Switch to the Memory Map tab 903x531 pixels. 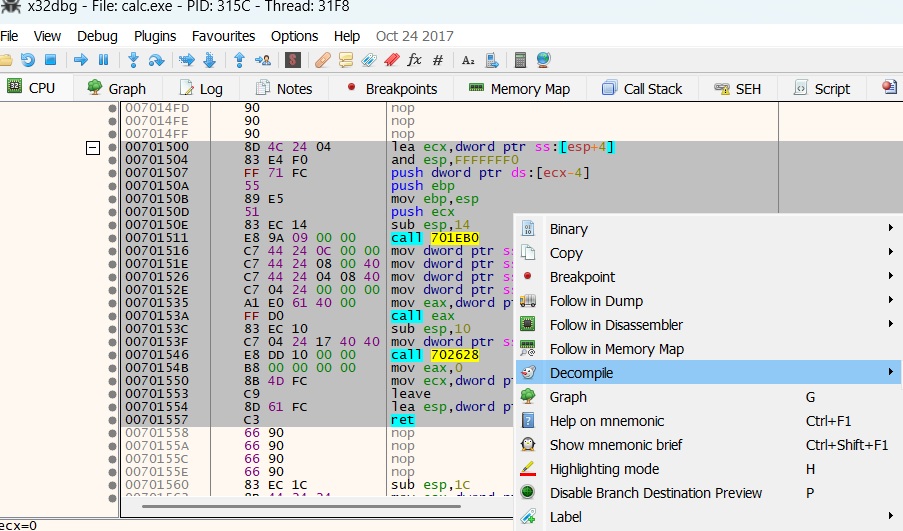519,88
